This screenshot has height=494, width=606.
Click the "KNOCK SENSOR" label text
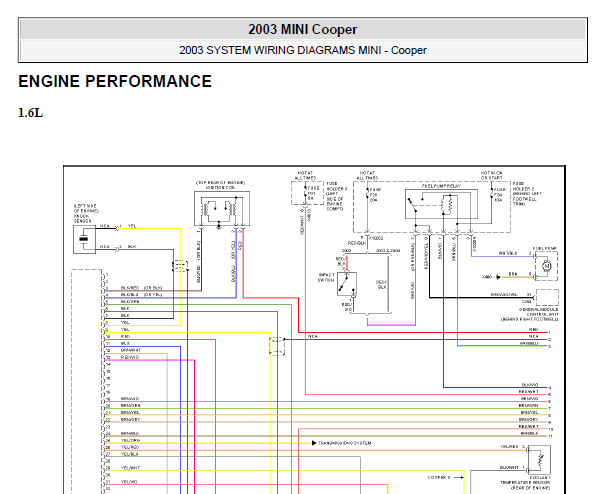(x=82, y=219)
